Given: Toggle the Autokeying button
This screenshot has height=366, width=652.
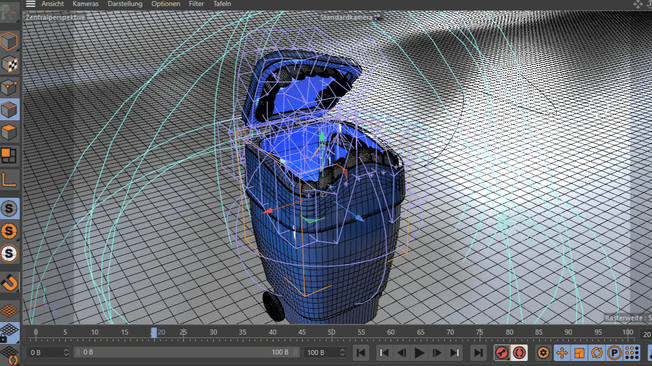Looking at the screenshot, I should 519,353.
